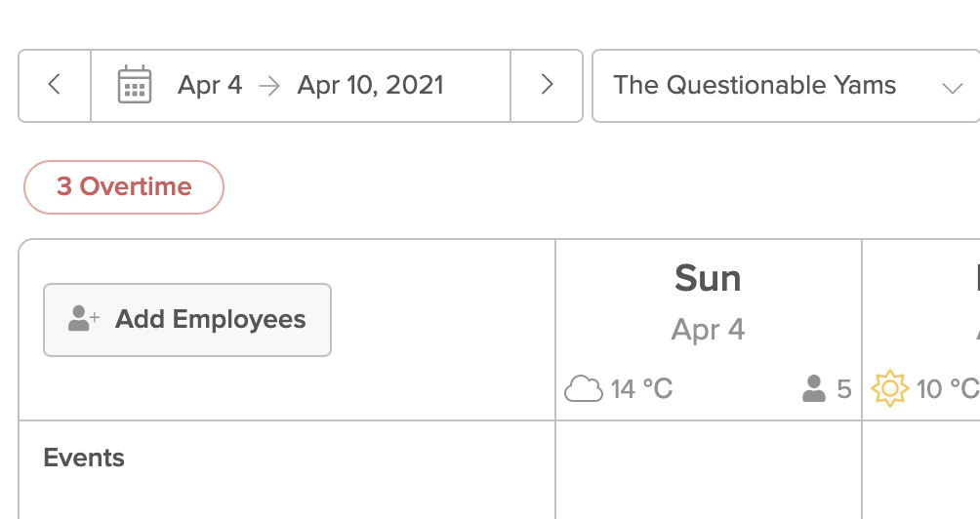The width and height of the screenshot is (980, 519).
Task: Click the calendar icon in date picker
Action: pyautogui.click(x=135, y=86)
